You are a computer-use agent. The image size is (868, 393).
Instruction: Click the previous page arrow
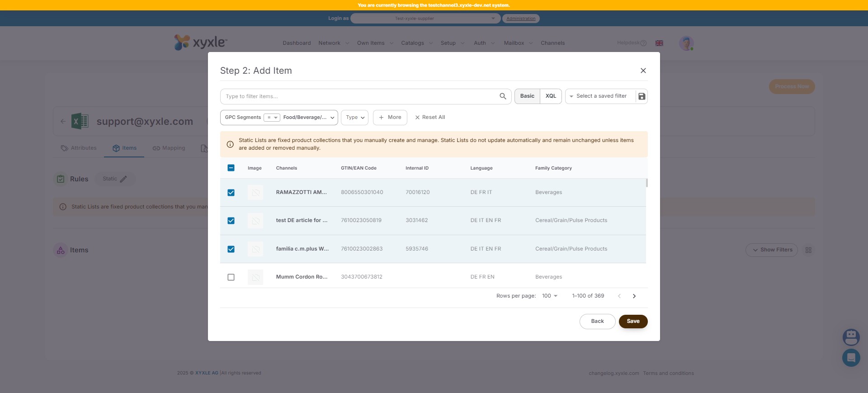pos(619,296)
